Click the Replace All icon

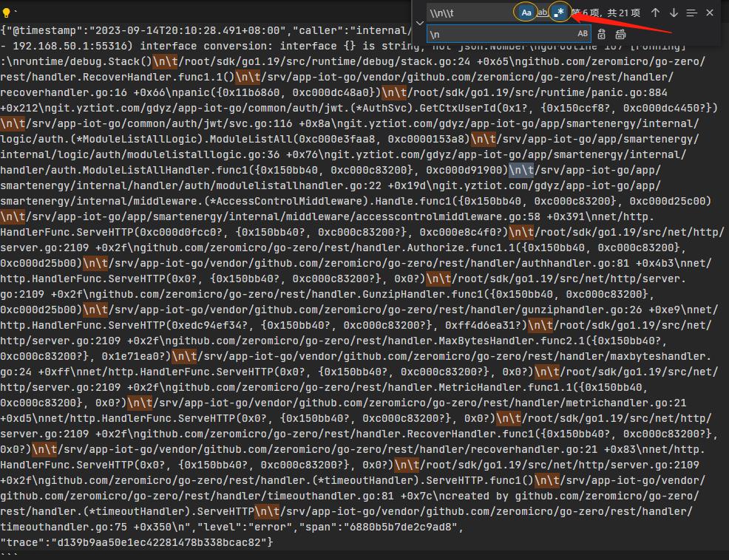(x=620, y=33)
